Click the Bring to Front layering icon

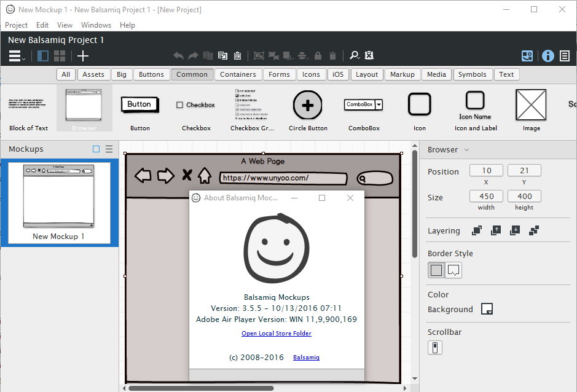pyautogui.click(x=477, y=230)
